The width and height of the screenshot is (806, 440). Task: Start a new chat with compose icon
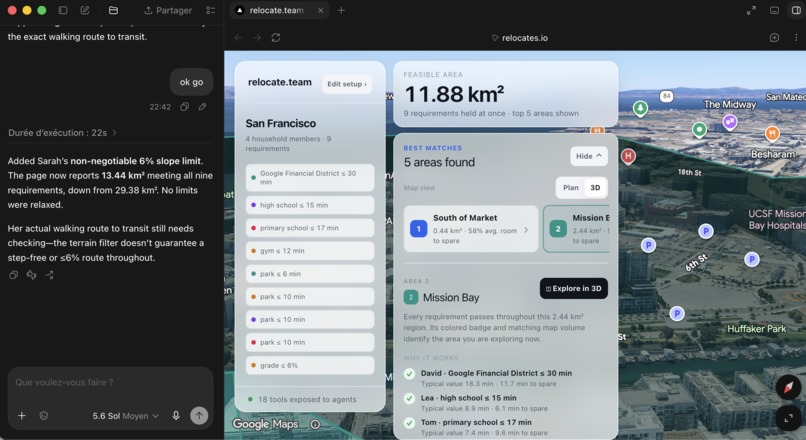coord(85,10)
